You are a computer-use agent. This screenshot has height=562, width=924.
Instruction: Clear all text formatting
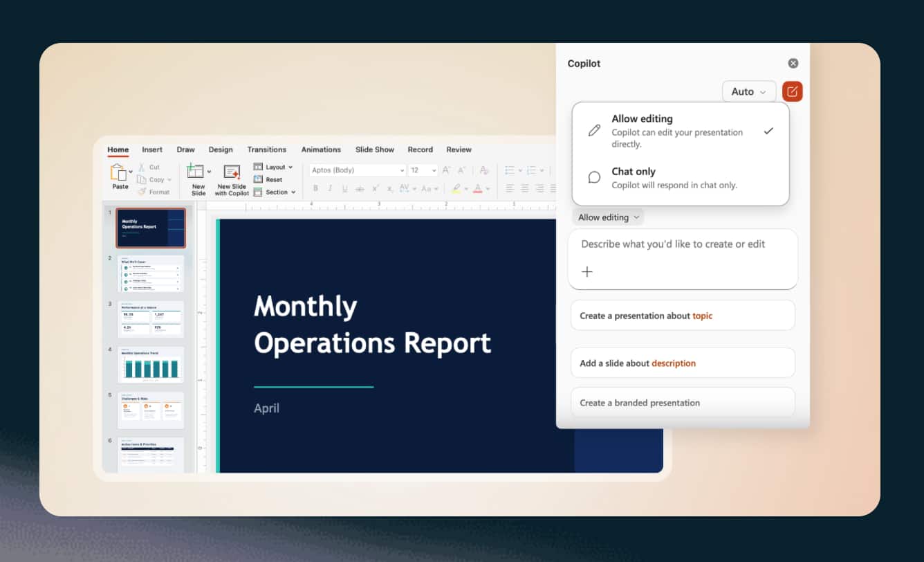tap(484, 170)
